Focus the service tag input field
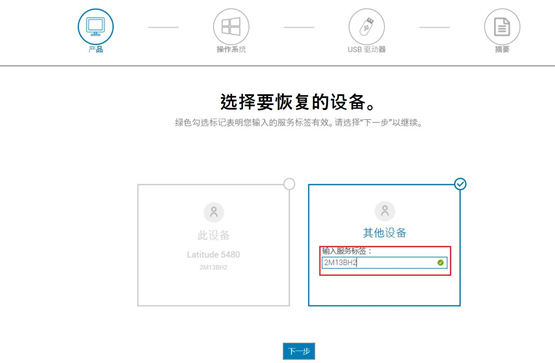555x363 pixels. click(x=384, y=263)
